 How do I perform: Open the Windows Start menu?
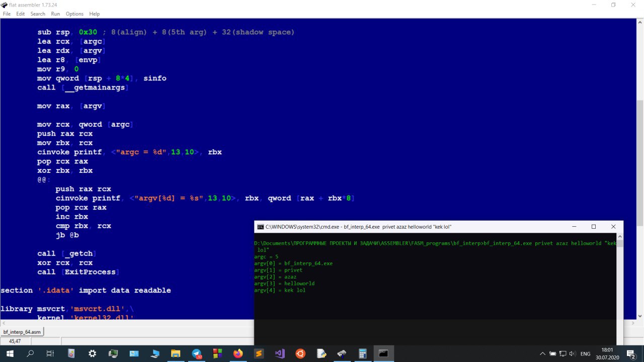[10, 353]
